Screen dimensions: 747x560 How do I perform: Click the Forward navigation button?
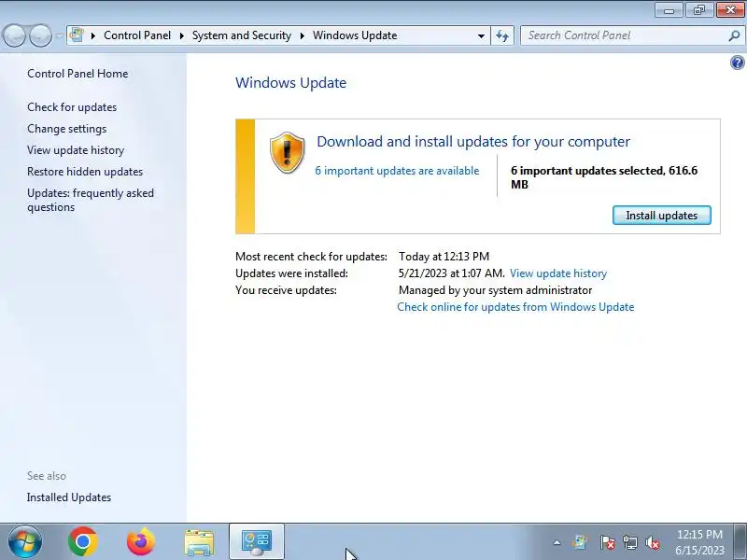[40, 35]
